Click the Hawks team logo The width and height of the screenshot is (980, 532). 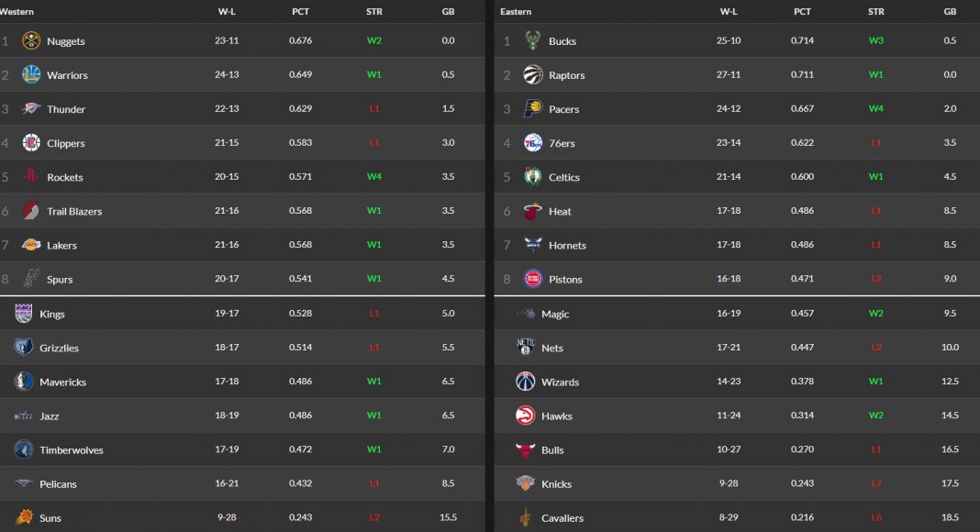click(x=526, y=416)
